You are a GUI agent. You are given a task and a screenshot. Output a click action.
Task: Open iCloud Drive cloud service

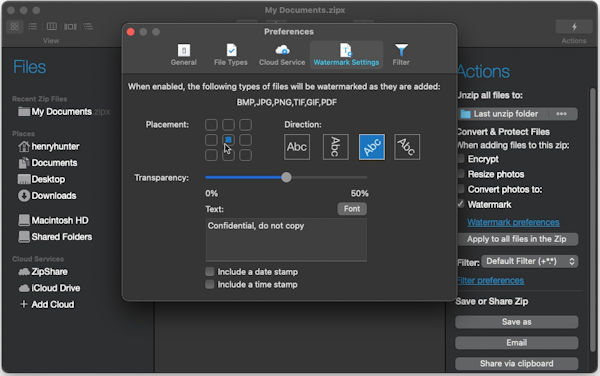(49, 288)
